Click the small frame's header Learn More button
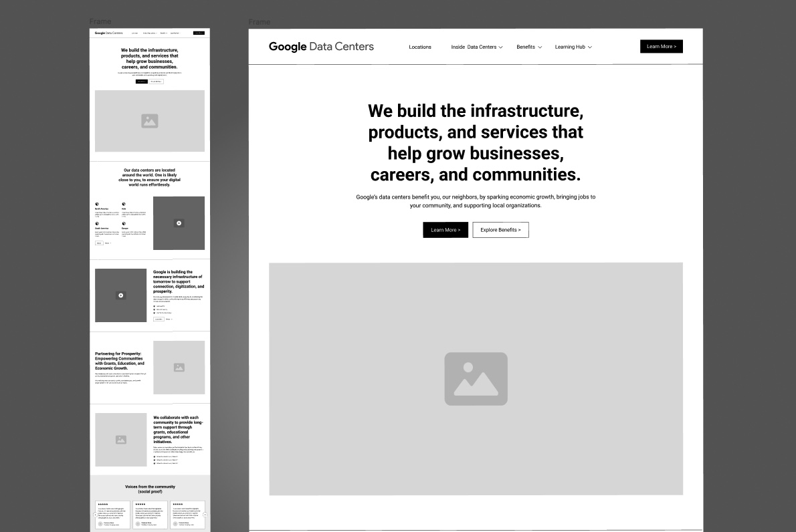This screenshot has width=796, height=532. pyautogui.click(x=199, y=33)
